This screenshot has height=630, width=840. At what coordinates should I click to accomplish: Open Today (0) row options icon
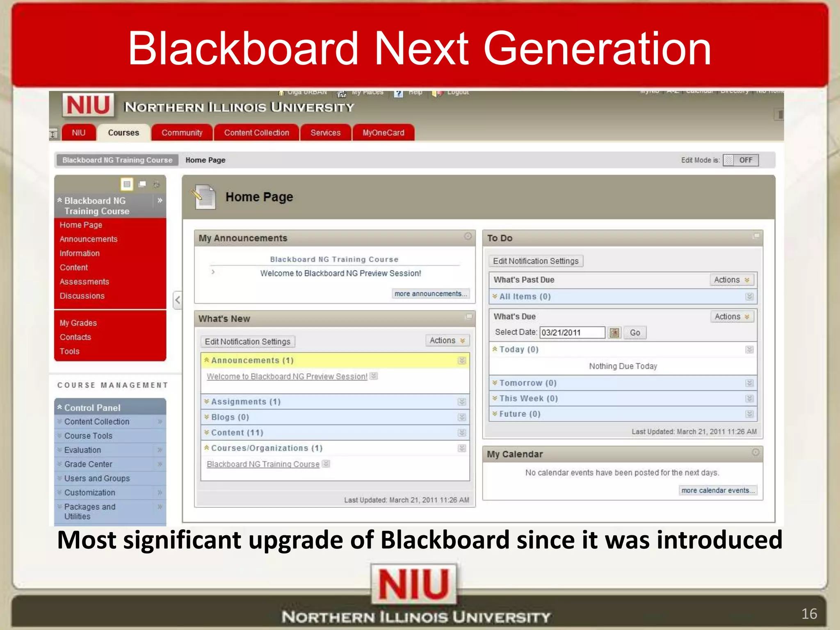coord(749,350)
